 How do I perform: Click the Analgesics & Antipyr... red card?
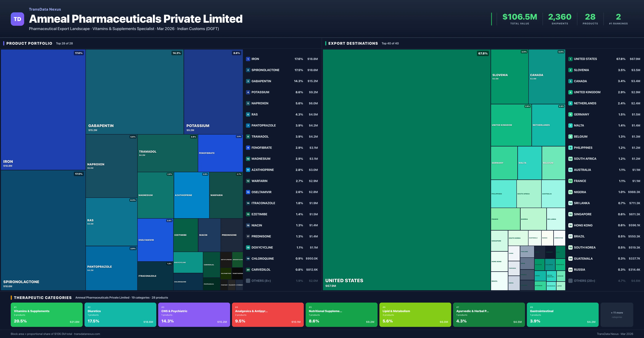(x=268, y=315)
